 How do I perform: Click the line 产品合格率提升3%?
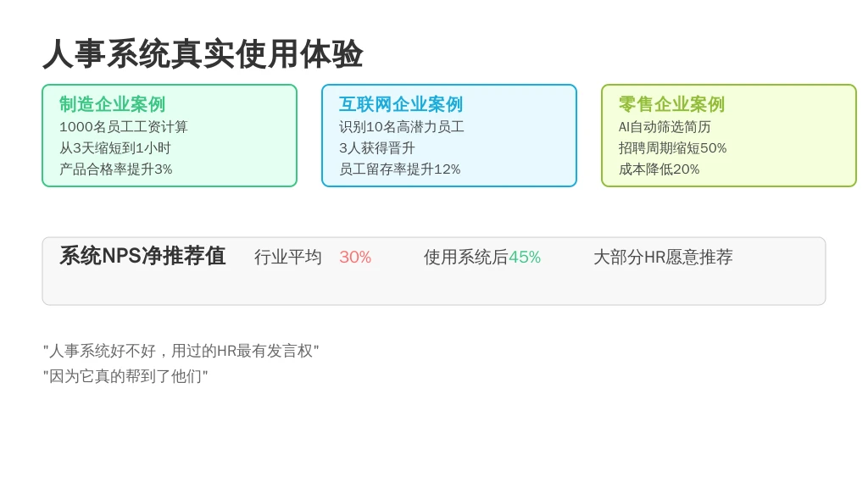point(116,169)
